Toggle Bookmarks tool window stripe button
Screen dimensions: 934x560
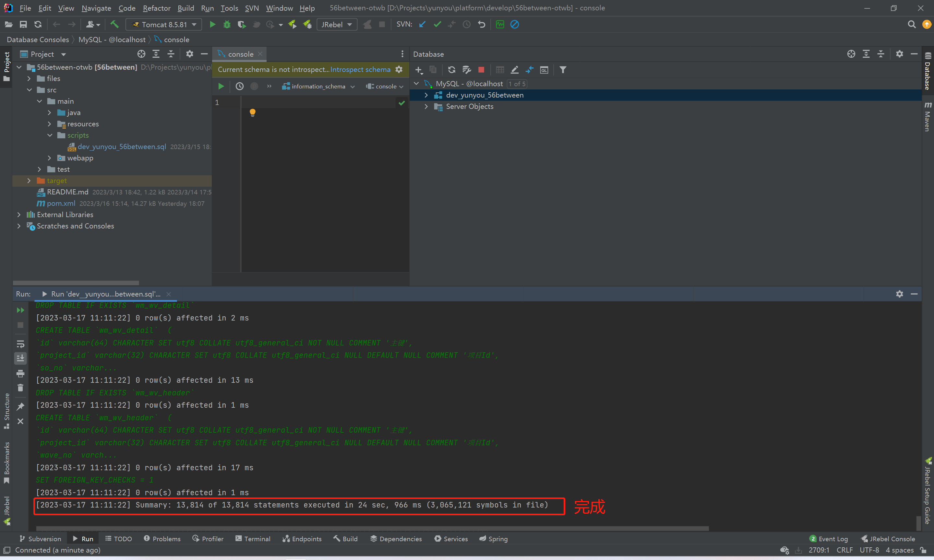6,463
